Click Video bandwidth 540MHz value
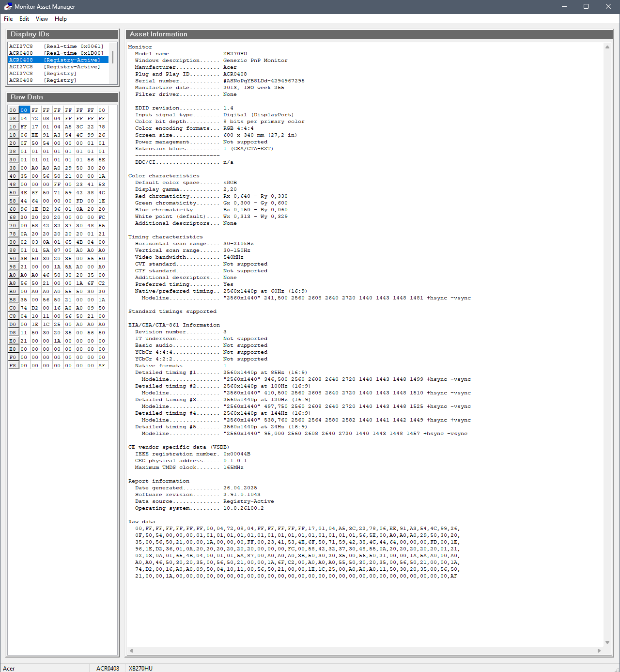 click(x=233, y=257)
